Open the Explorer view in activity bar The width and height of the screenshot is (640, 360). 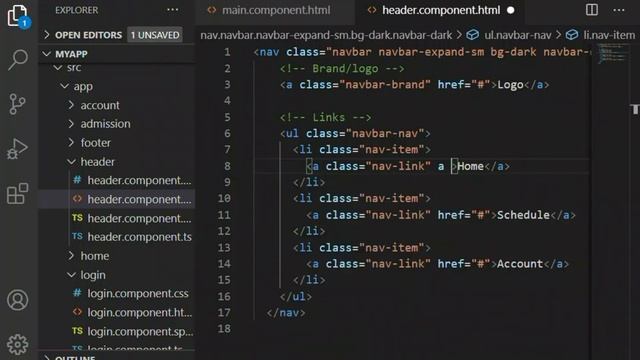tap(18, 16)
